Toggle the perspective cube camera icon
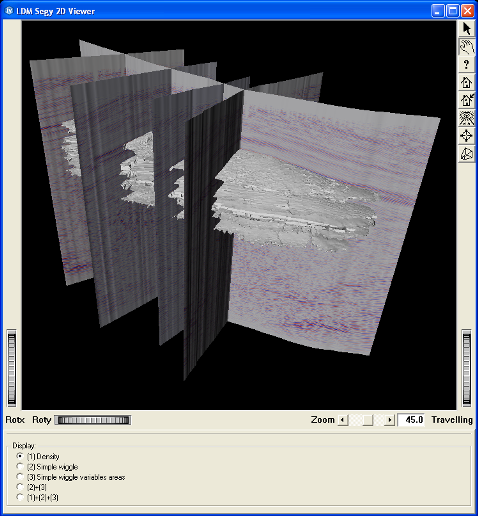 (x=466, y=154)
